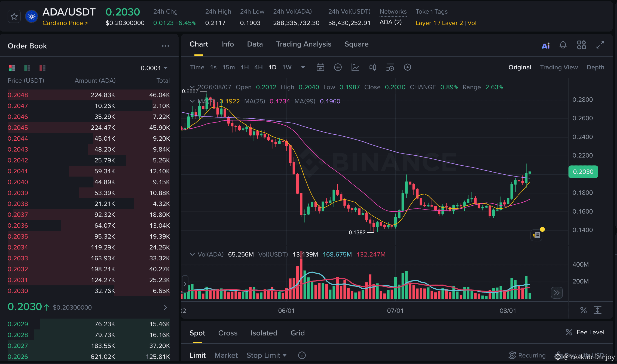The width and height of the screenshot is (617, 364).
Task: Select the 1s time interval
Action: pos(213,67)
